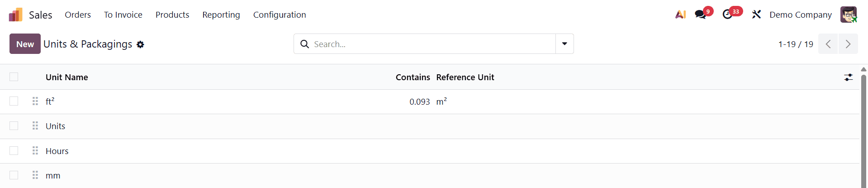The image size is (868, 188).
Task: Tick the select-all checkbox in the header
Action: [14, 77]
